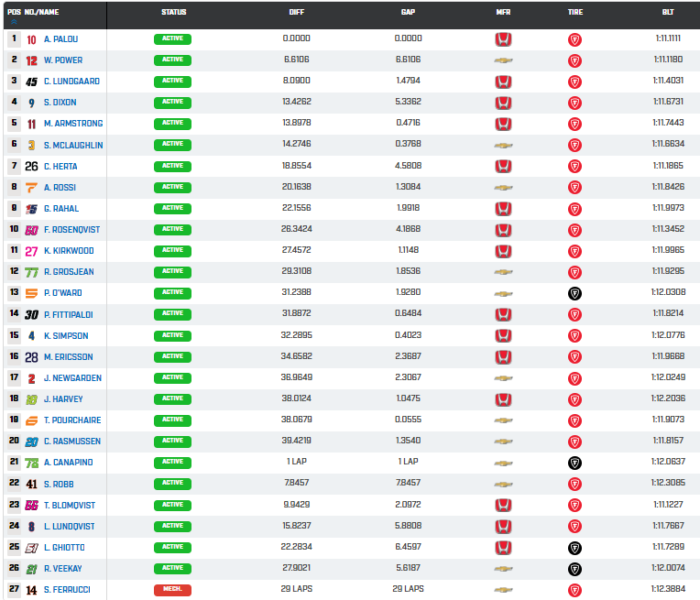
Task: Open driver link for A. Rossi
Action: pyautogui.click(x=60, y=187)
